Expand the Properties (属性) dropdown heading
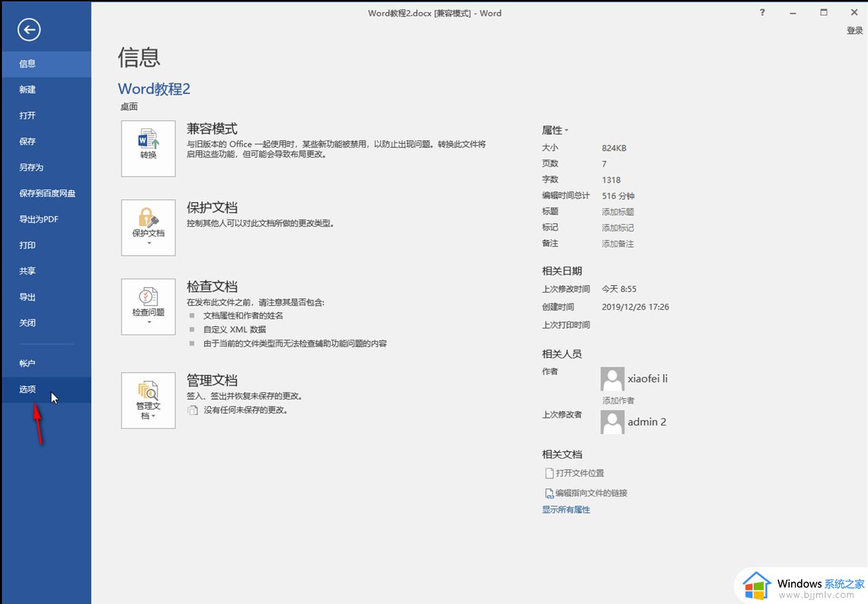 click(555, 130)
